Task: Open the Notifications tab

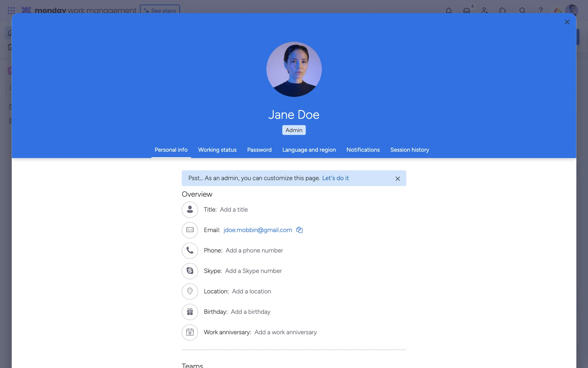Action: coord(363,150)
